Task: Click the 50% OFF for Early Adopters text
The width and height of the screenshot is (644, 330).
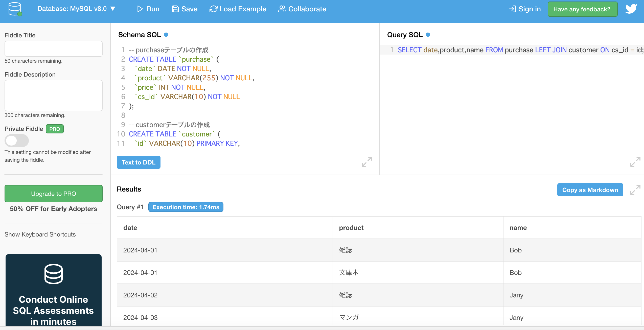Action: tap(54, 209)
